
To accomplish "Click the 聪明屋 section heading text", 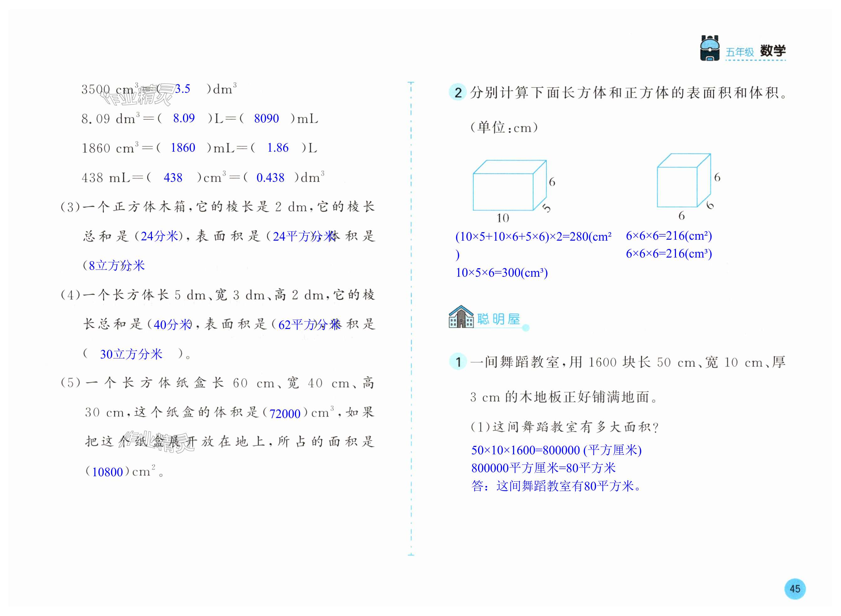I will 498,319.
